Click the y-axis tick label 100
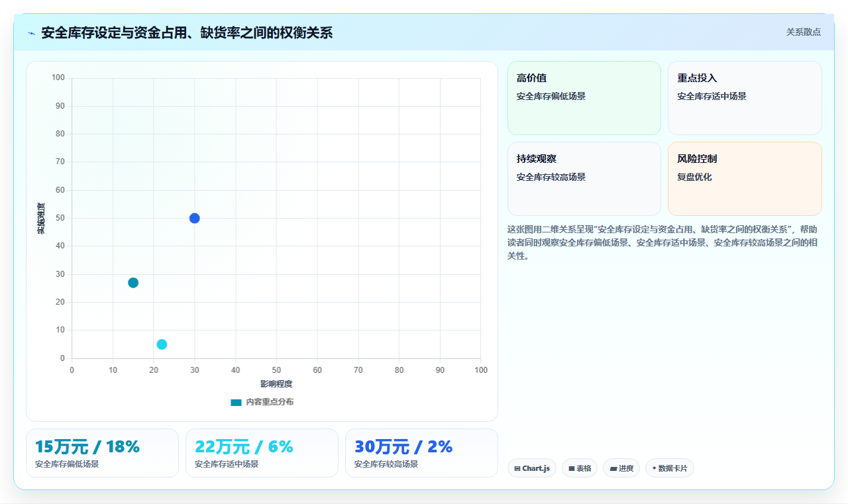The width and height of the screenshot is (848, 504). pyautogui.click(x=58, y=78)
